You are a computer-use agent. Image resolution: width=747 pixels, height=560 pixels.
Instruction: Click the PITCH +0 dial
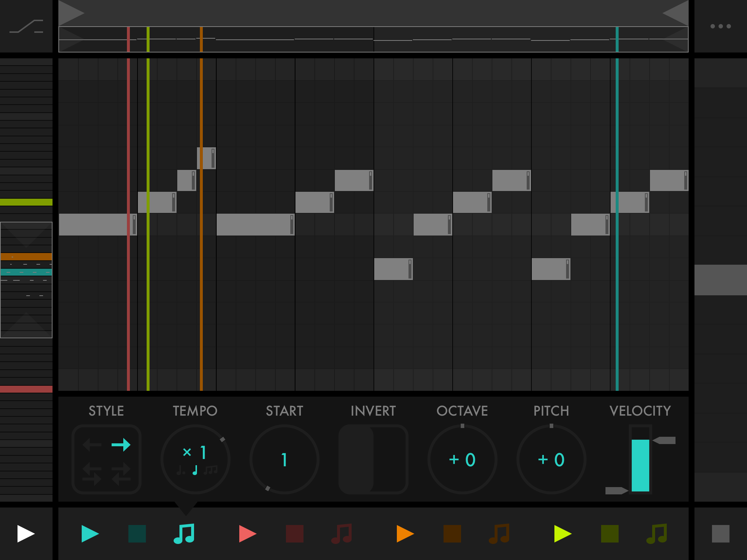(x=551, y=459)
